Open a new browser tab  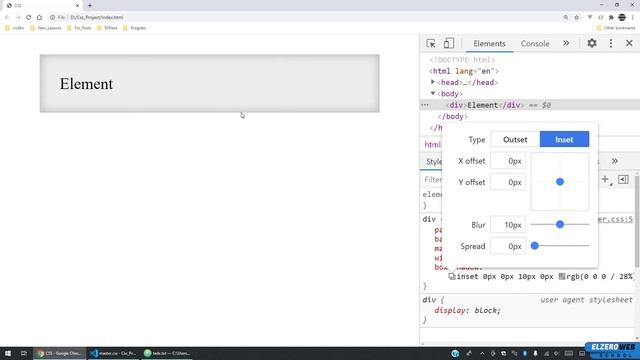90,6
